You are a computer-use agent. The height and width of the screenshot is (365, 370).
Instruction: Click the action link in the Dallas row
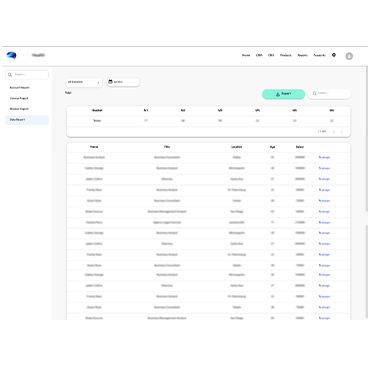[x=324, y=157]
